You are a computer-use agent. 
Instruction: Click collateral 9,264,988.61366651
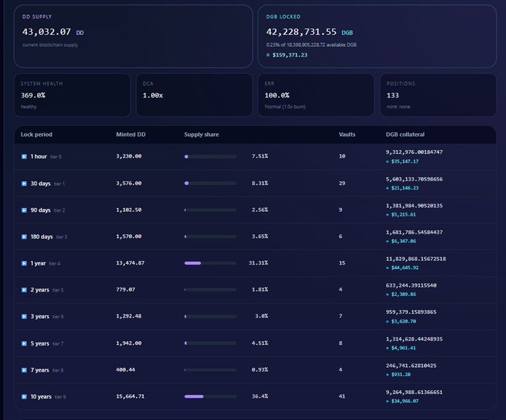click(414, 392)
